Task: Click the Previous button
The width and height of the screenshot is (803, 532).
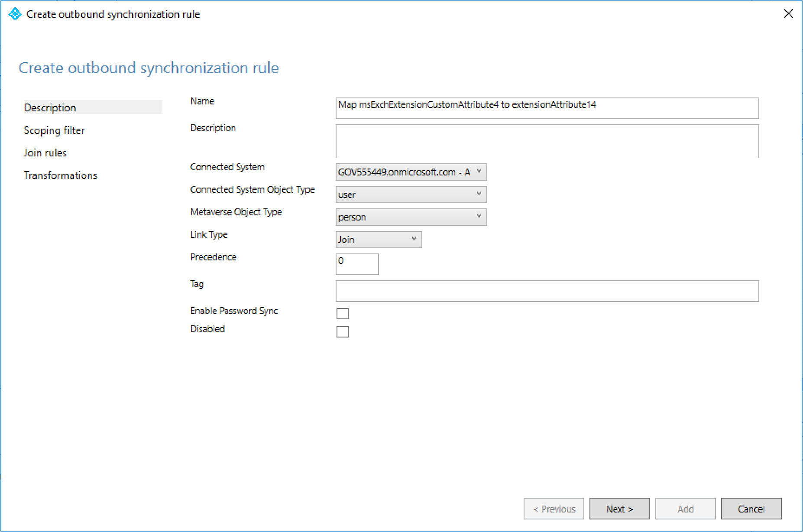Action: [x=554, y=509]
